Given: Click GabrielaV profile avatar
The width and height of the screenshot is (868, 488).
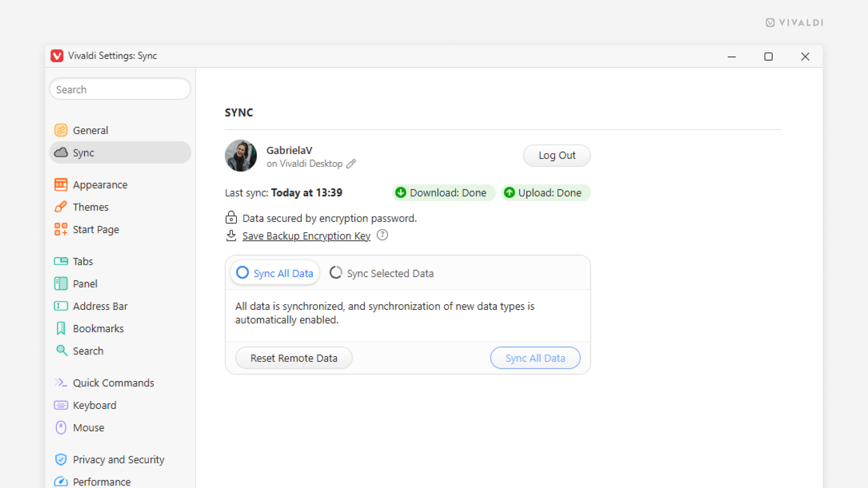Looking at the screenshot, I should tap(241, 155).
